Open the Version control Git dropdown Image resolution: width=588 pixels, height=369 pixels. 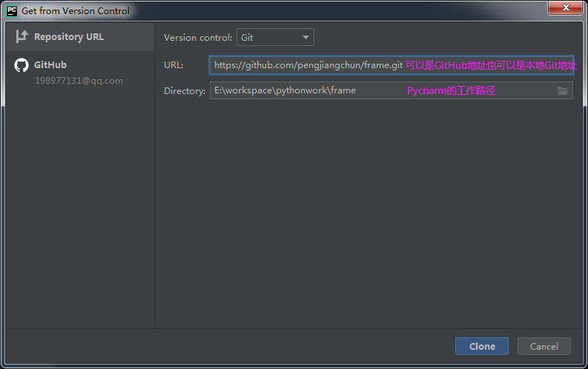click(x=275, y=38)
